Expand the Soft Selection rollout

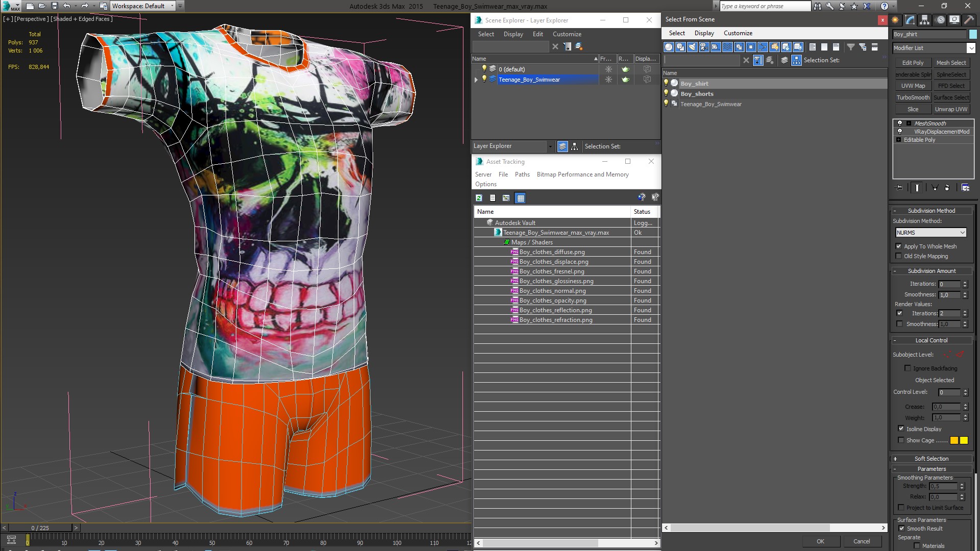[932, 459]
